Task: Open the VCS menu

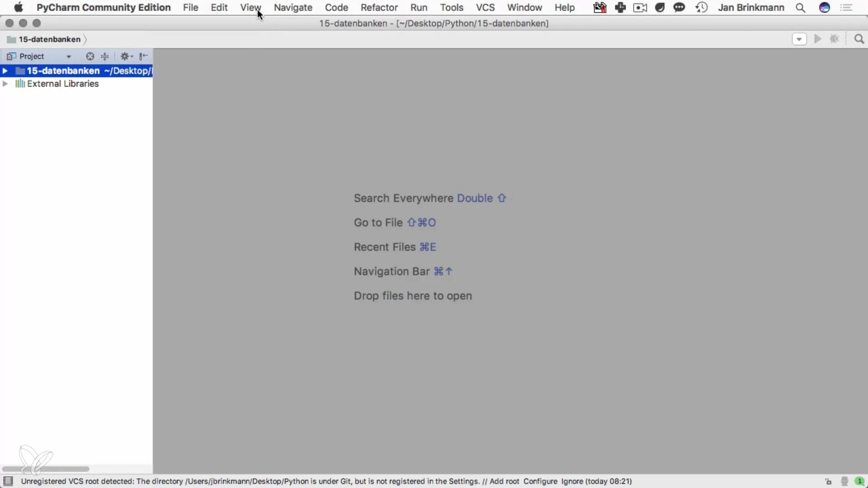Action: 485,8
